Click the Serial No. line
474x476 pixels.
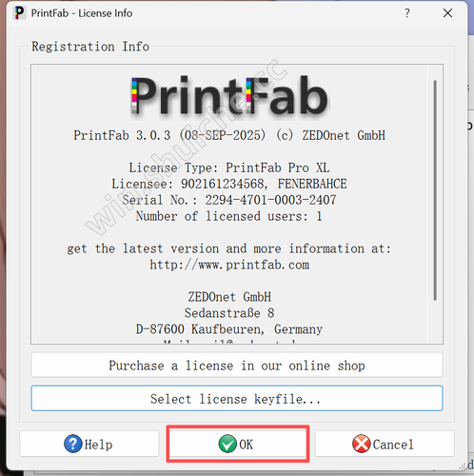tap(229, 200)
